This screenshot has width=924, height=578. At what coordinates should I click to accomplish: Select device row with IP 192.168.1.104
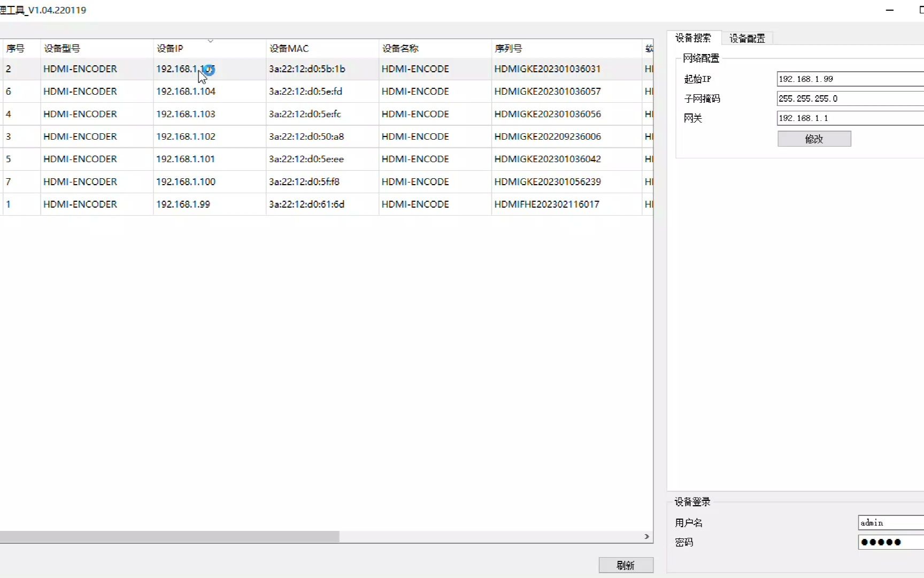point(186,91)
